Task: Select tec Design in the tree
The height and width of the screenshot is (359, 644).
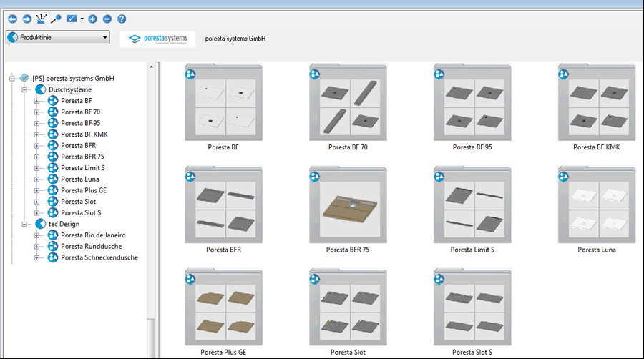Action: click(64, 224)
